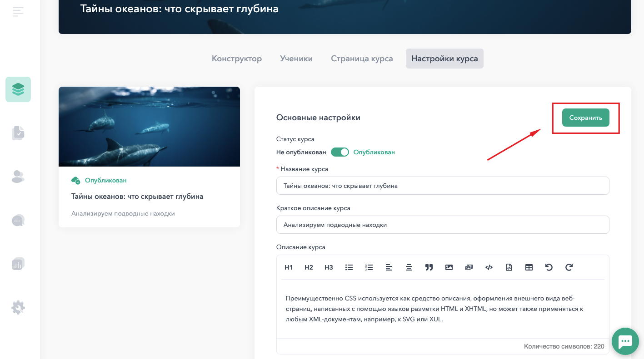Screen dimensions: 644x359
Task: Insert a bulleted list in the editor
Action: click(349, 267)
